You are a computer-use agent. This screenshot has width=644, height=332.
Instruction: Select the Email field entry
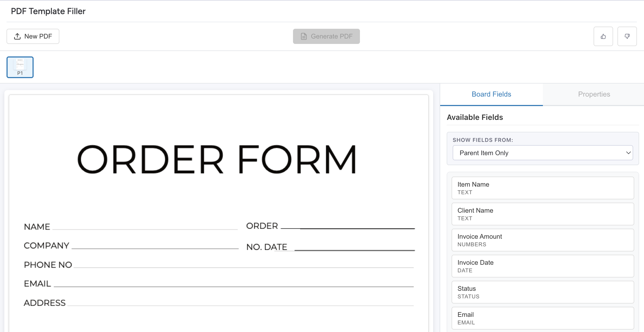542,318
